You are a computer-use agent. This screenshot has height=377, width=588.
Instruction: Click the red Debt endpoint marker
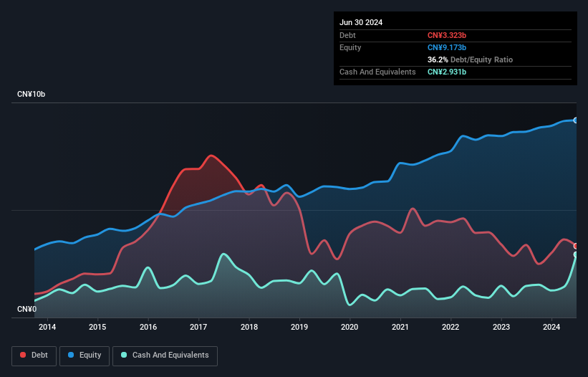576,246
